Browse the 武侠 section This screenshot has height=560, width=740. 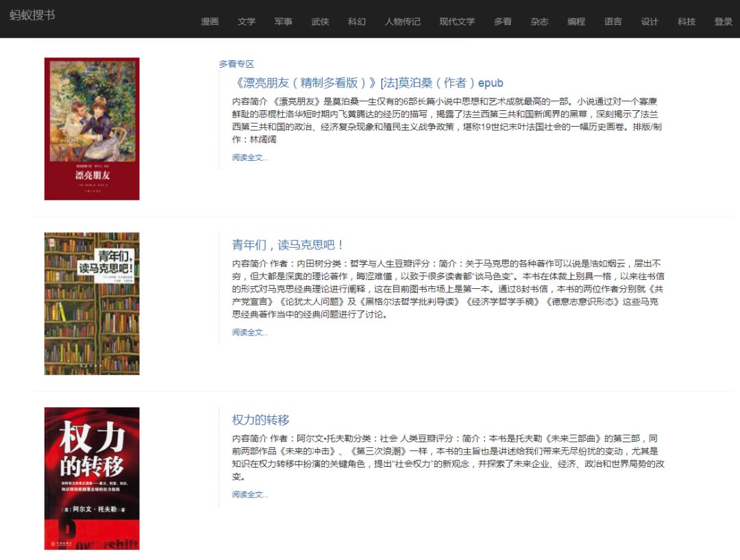(x=320, y=21)
